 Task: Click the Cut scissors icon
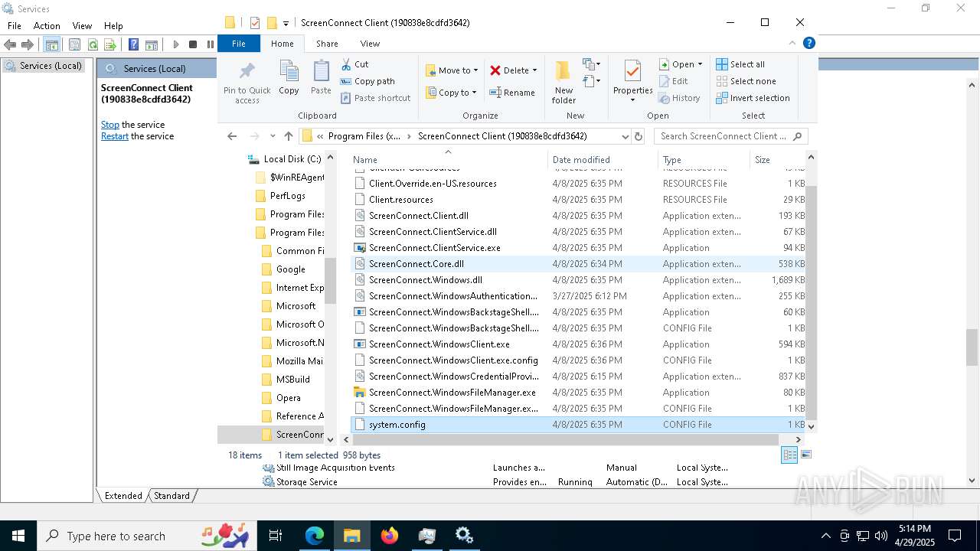[346, 64]
